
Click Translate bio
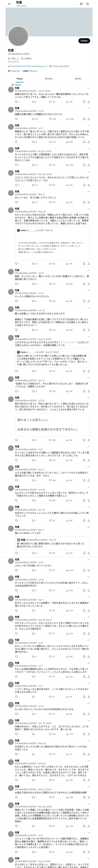(x=14, y=62)
